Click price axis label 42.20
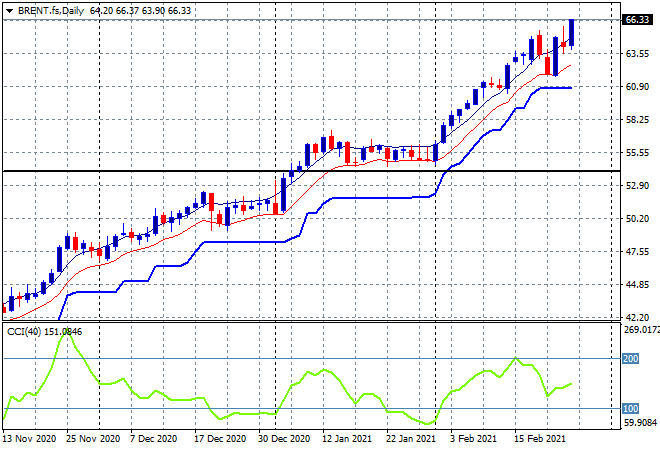 [x=637, y=317]
